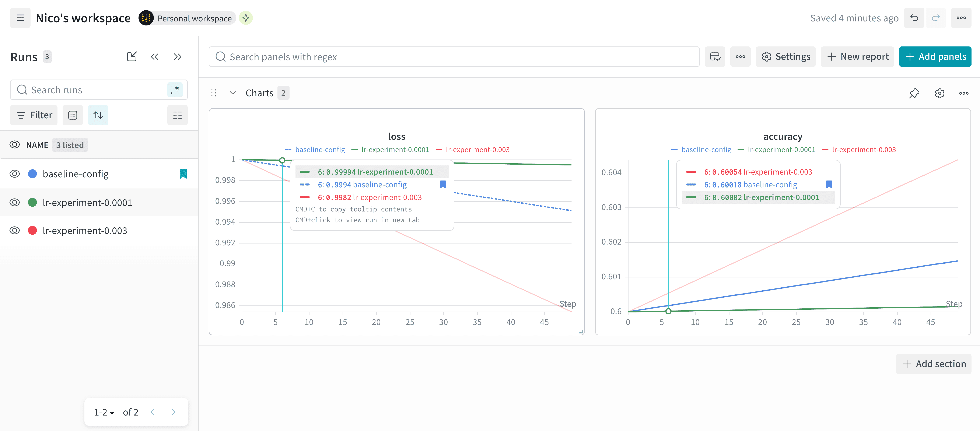Click the bookmark icon on baseline-config run

tap(183, 174)
